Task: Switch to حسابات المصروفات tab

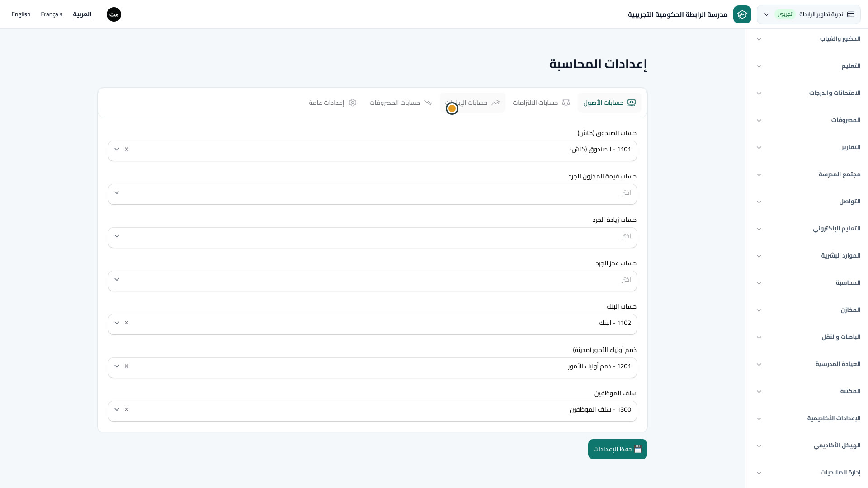Action: [x=401, y=103]
